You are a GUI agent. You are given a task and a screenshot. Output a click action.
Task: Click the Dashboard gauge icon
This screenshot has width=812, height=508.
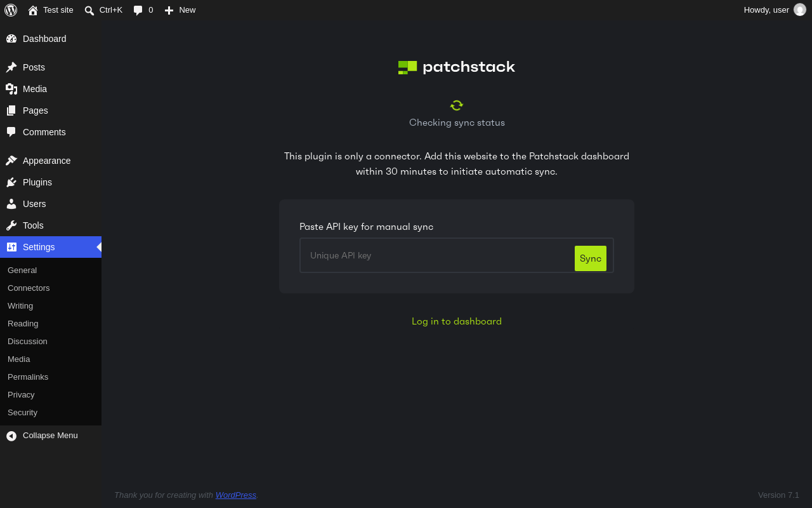(11, 39)
